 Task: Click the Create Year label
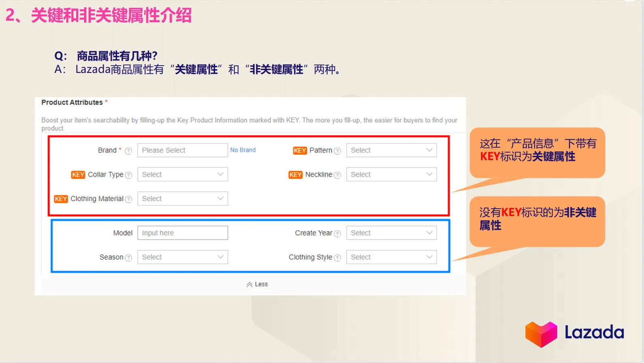click(x=313, y=233)
